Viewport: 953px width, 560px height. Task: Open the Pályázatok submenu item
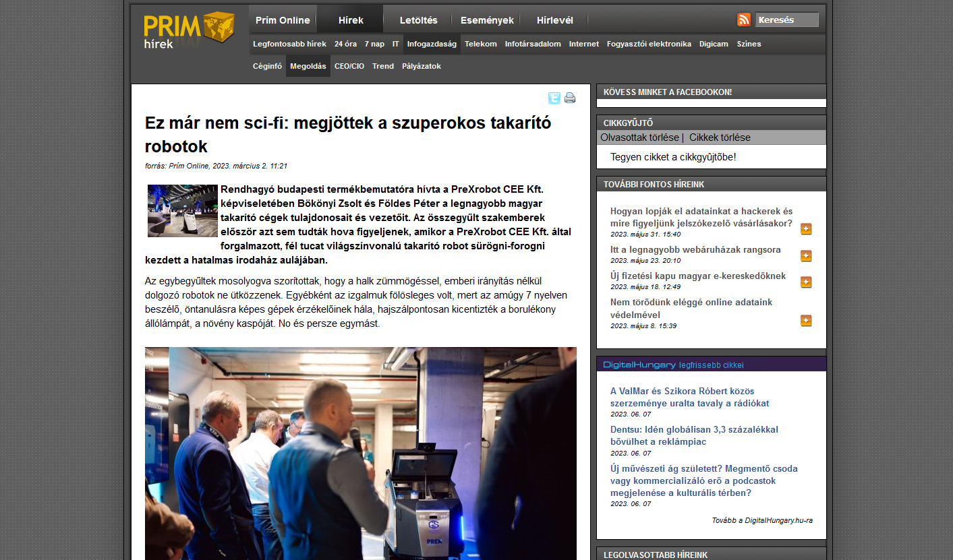422,66
